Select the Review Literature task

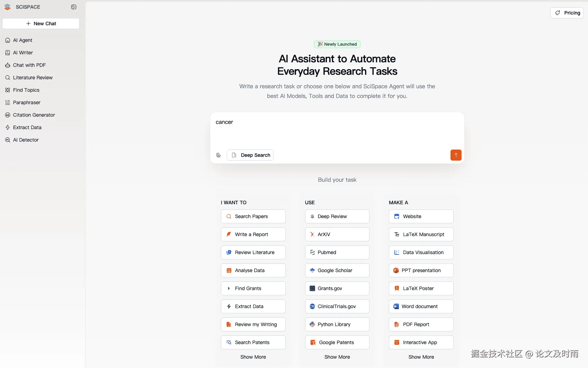pyautogui.click(x=253, y=252)
